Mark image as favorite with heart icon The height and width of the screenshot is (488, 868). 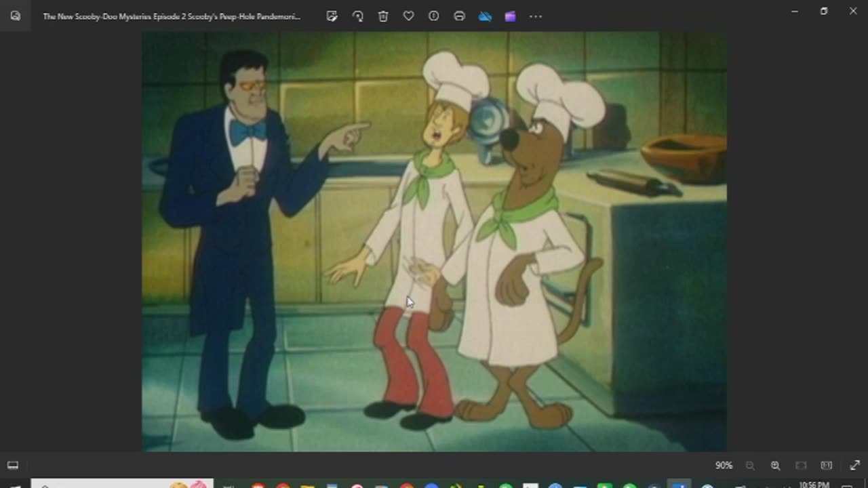click(408, 16)
